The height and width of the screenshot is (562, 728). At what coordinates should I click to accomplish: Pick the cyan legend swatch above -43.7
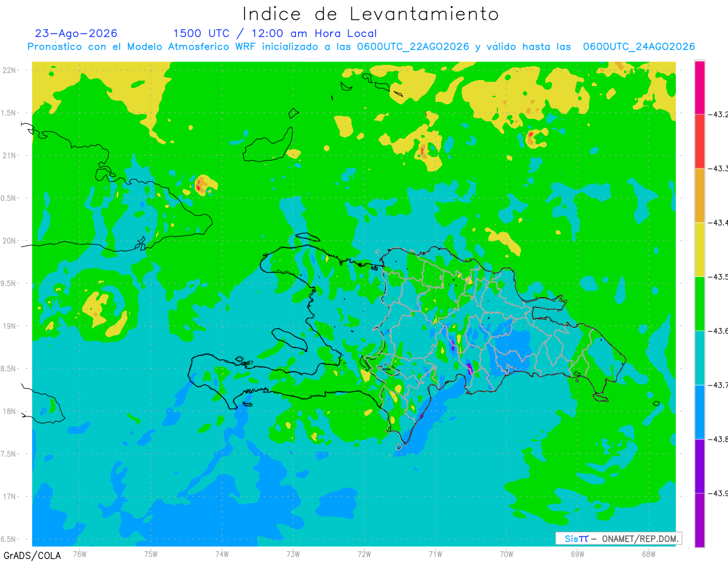(x=699, y=358)
